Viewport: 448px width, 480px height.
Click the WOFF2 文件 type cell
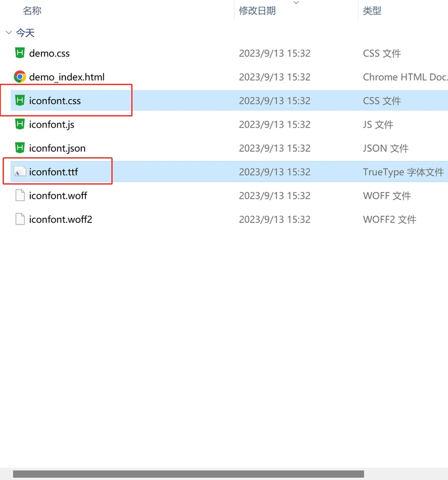coord(390,220)
